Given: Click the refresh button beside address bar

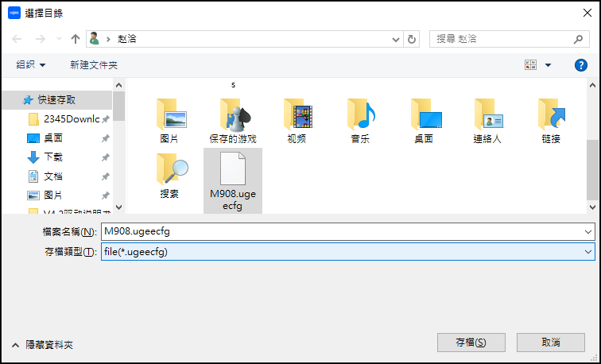Looking at the screenshot, I should pos(412,39).
